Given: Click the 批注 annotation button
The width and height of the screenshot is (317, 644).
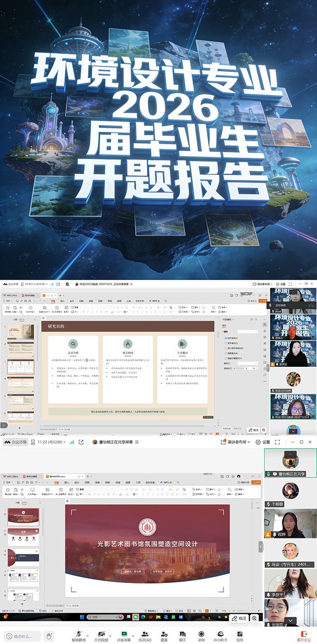Looking at the screenshot, I should click(x=239, y=618).
